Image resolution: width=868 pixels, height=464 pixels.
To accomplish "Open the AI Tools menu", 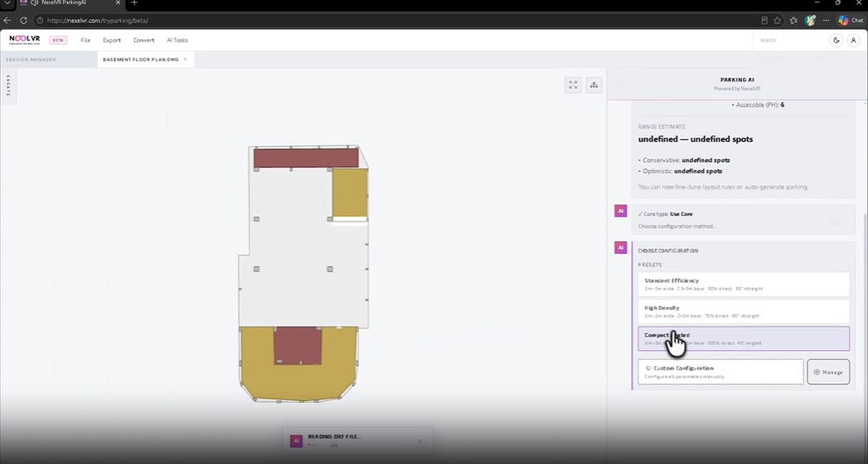I will tap(177, 40).
